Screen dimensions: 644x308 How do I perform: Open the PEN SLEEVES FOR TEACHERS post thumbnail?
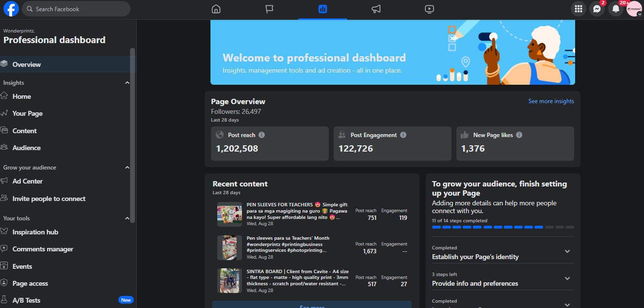click(229, 214)
